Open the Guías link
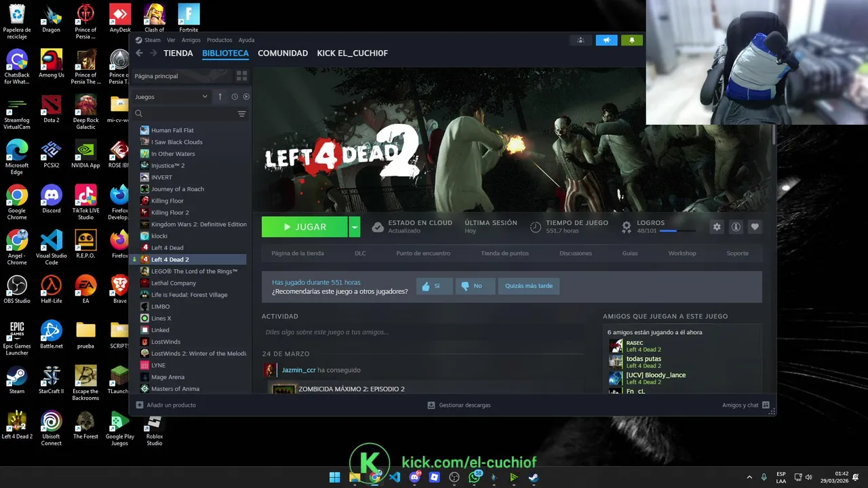Image resolution: width=868 pixels, height=488 pixels. 630,253
